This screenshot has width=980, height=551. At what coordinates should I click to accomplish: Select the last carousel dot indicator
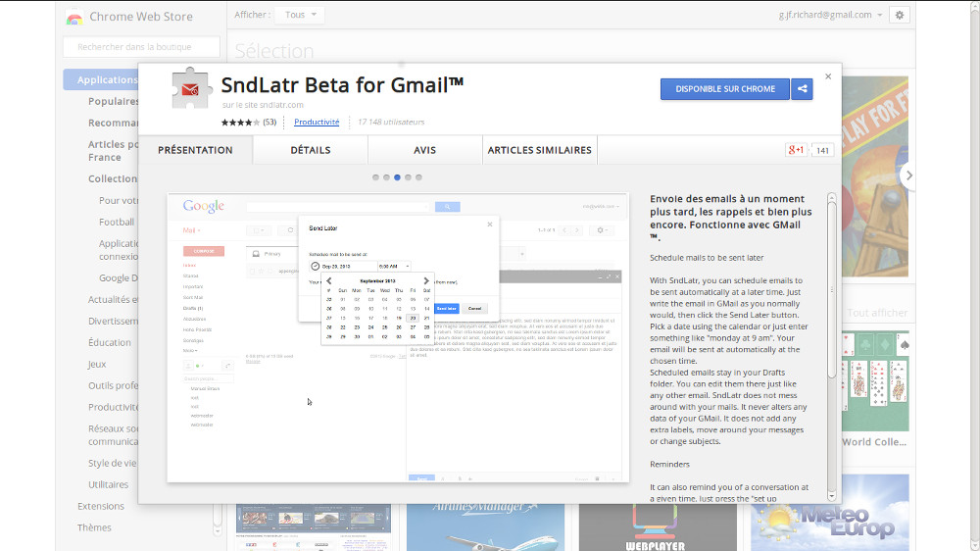[419, 177]
